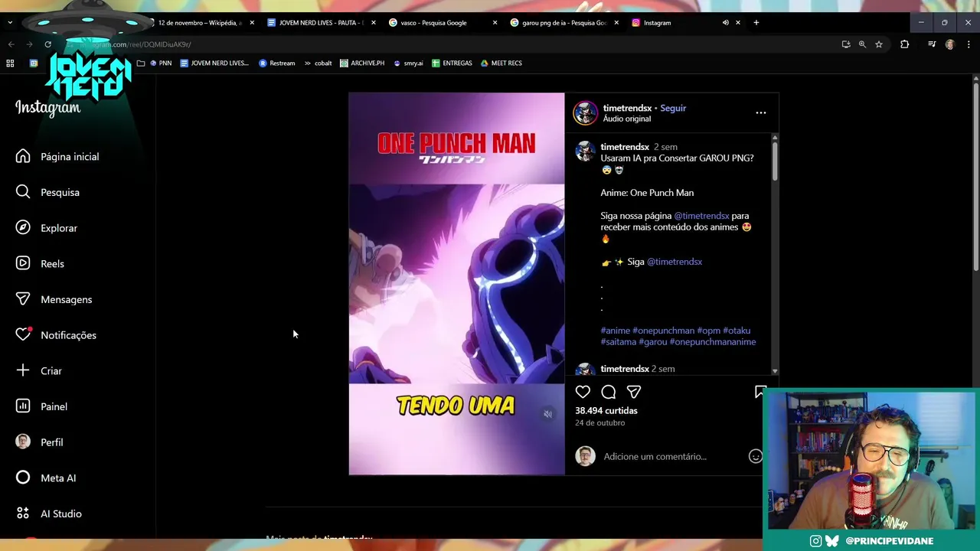Bookmark this page with star icon
The width and height of the screenshot is (980, 551).
click(x=879, y=44)
